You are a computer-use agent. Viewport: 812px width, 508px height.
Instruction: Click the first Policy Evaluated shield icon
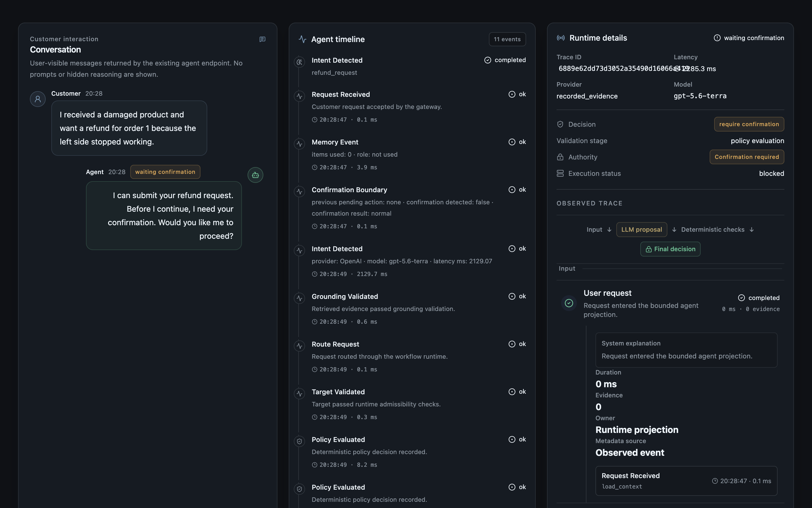click(299, 441)
